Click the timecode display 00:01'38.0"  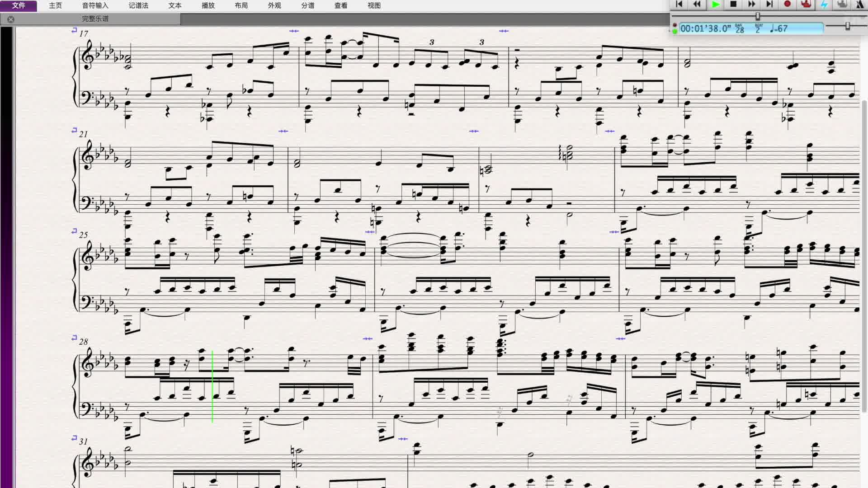[x=705, y=28]
